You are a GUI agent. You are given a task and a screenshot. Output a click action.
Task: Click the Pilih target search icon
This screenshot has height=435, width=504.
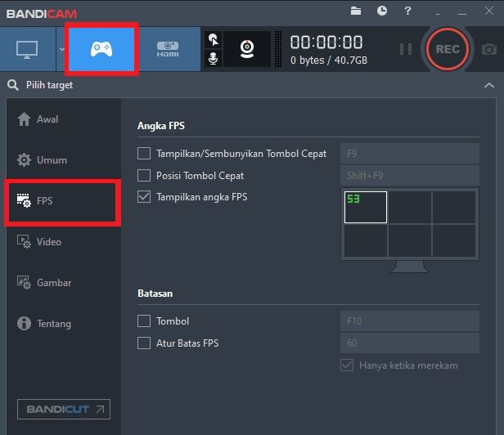click(x=13, y=85)
